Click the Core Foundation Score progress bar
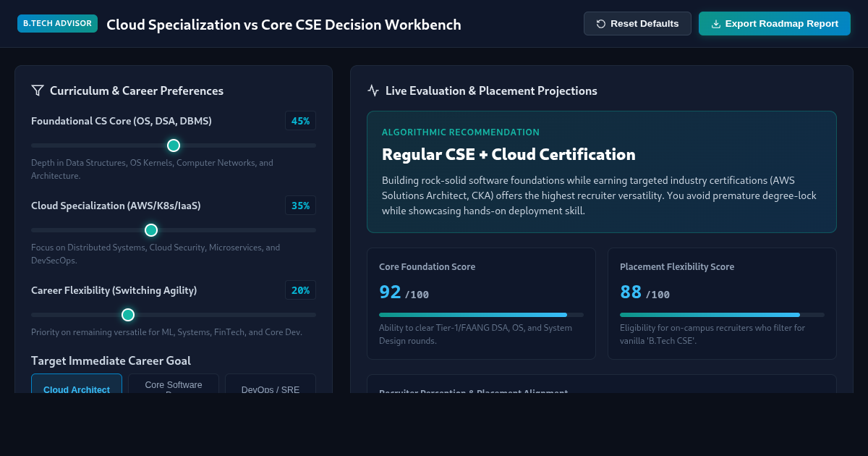Screen dimensions: 868x456 (x=481, y=315)
